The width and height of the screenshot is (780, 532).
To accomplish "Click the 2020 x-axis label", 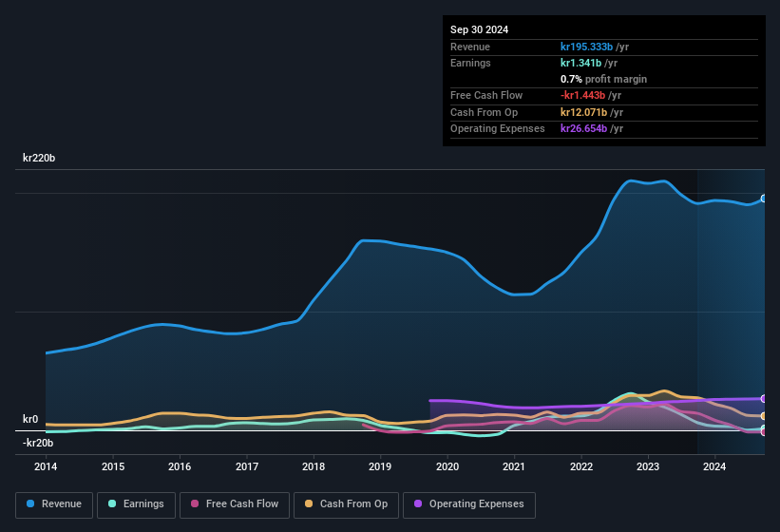I will (447, 466).
